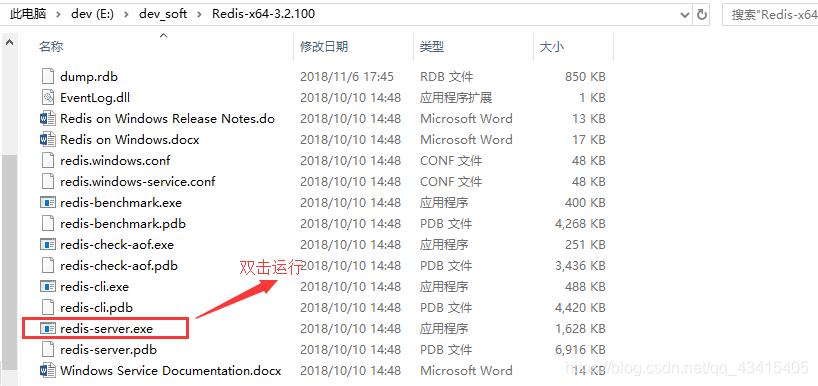Click the redis.windows-service.conf file icon

coord(48,182)
